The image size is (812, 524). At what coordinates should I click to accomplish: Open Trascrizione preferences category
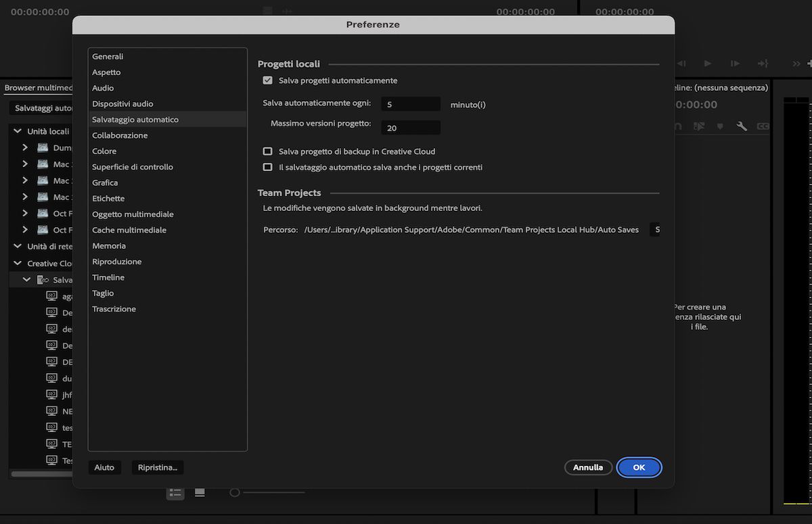click(x=167, y=309)
